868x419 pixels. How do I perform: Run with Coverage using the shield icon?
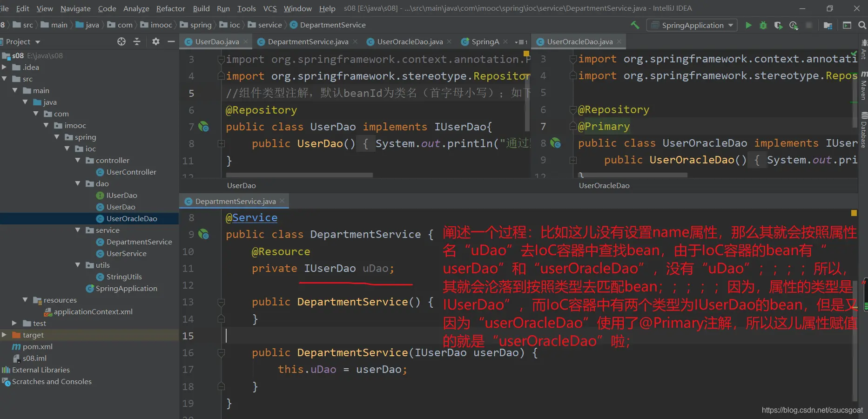click(778, 25)
